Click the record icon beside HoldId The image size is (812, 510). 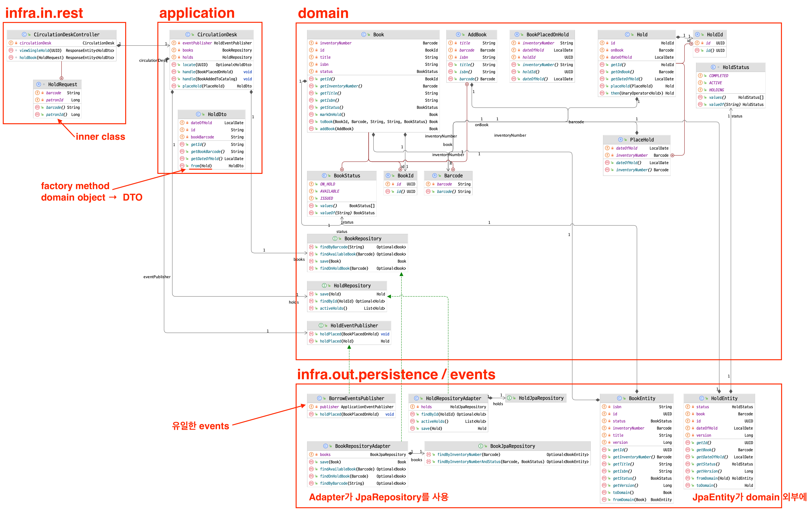point(697,34)
